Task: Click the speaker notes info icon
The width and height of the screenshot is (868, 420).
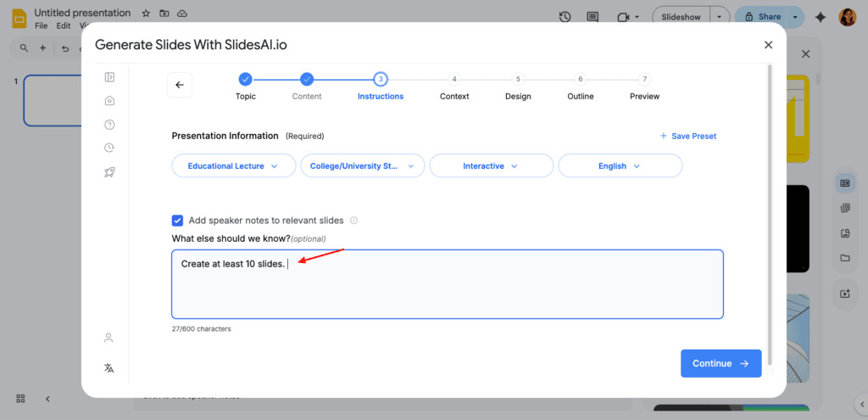Action: (354, 221)
